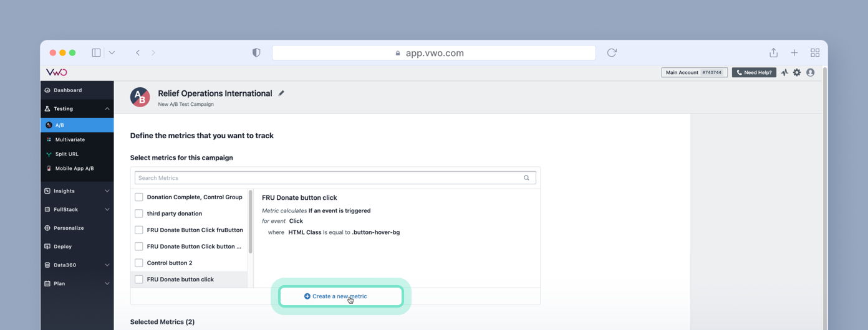Reload the page in Safari
This screenshot has width=868, height=330.
pyautogui.click(x=612, y=53)
